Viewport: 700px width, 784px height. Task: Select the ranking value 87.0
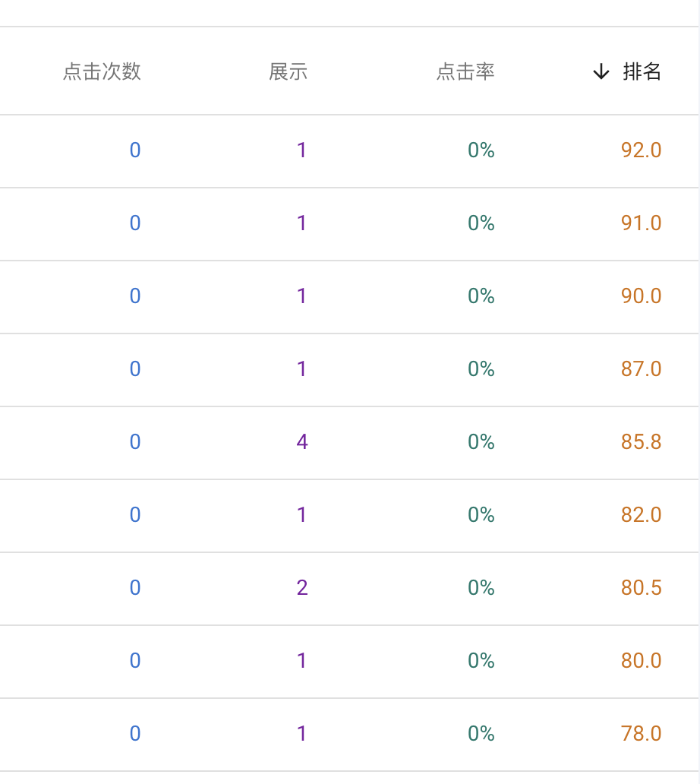[641, 369]
